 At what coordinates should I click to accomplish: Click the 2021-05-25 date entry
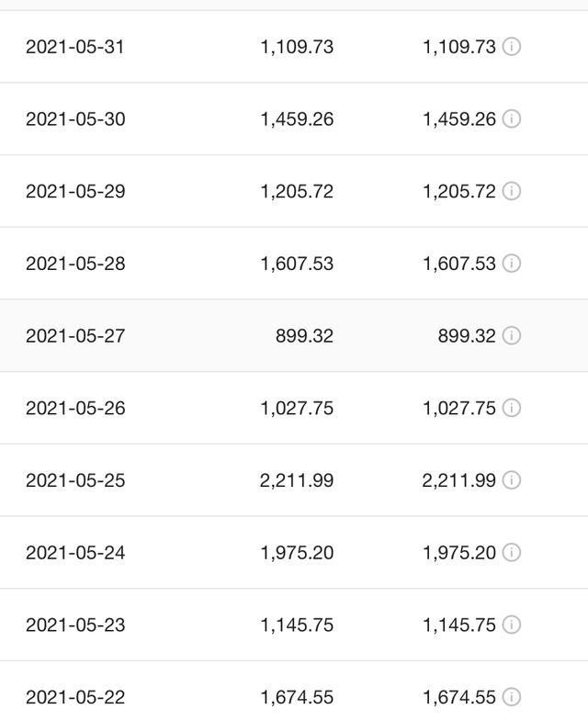click(x=75, y=480)
